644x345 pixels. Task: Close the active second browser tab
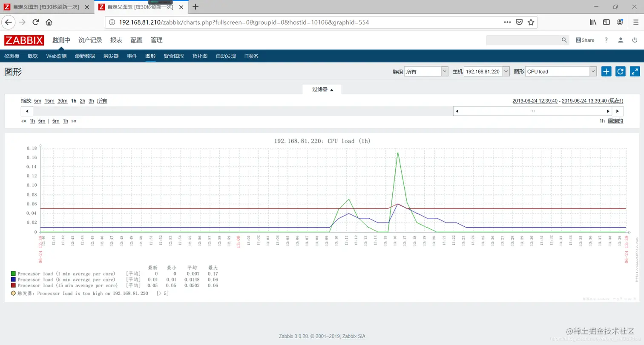point(181,7)
